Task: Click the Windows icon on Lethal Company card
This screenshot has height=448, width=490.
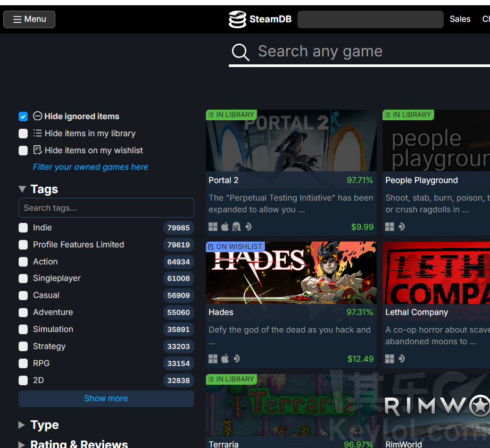Action: [389, 359]
